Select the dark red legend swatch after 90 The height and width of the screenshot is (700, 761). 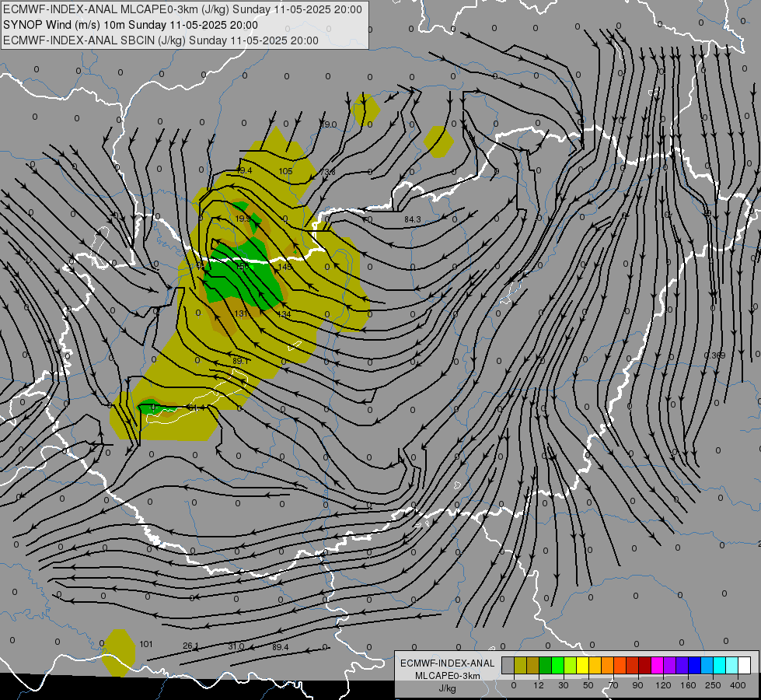[x=645, y=665]
